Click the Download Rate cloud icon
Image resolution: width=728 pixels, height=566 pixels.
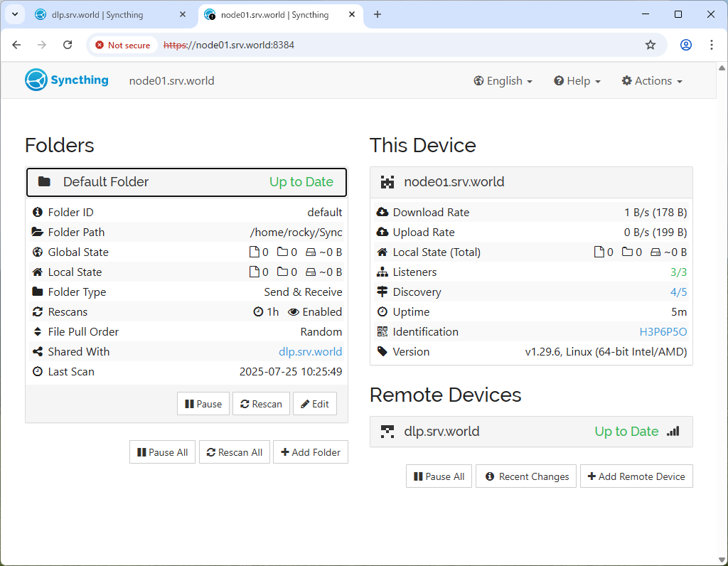(382, 212)
